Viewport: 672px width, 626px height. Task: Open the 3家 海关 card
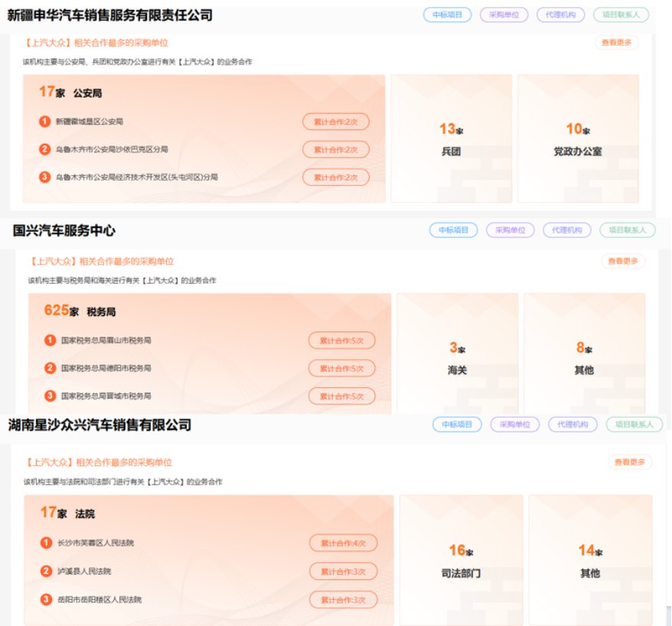point(457,354)
